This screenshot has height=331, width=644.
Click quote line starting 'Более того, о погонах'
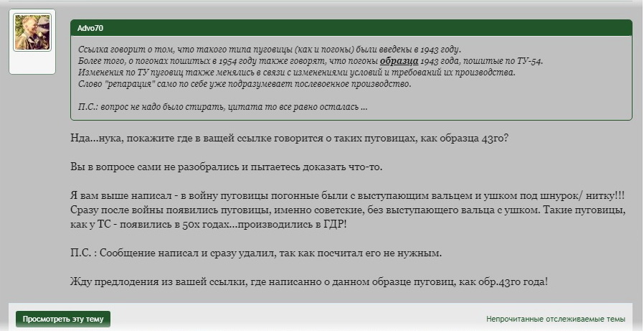[x=311, y=61]
